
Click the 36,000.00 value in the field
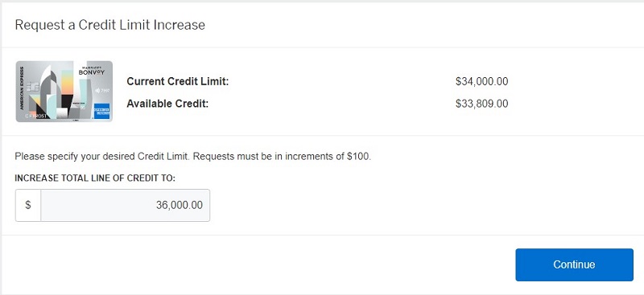[x=179, y=205]
